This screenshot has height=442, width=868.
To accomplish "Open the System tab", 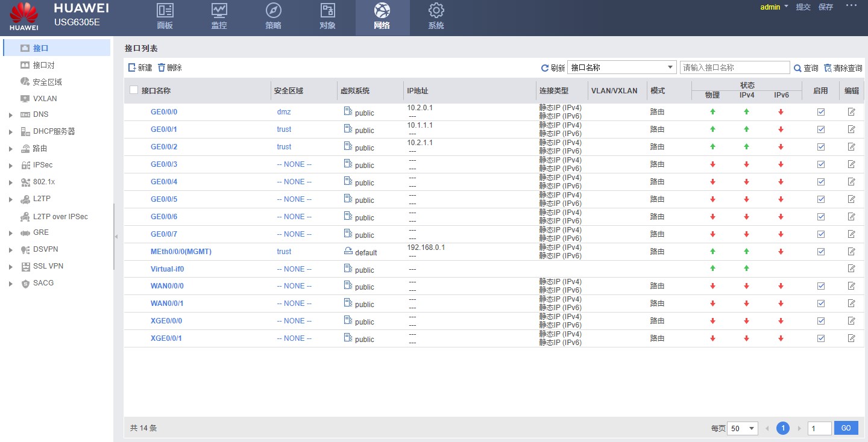I will (436, 17).
